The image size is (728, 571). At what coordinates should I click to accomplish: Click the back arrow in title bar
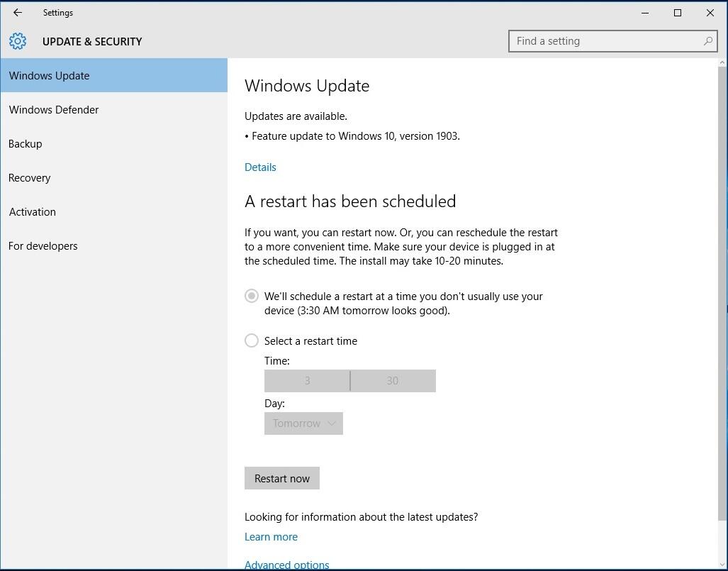click(18, 13)
